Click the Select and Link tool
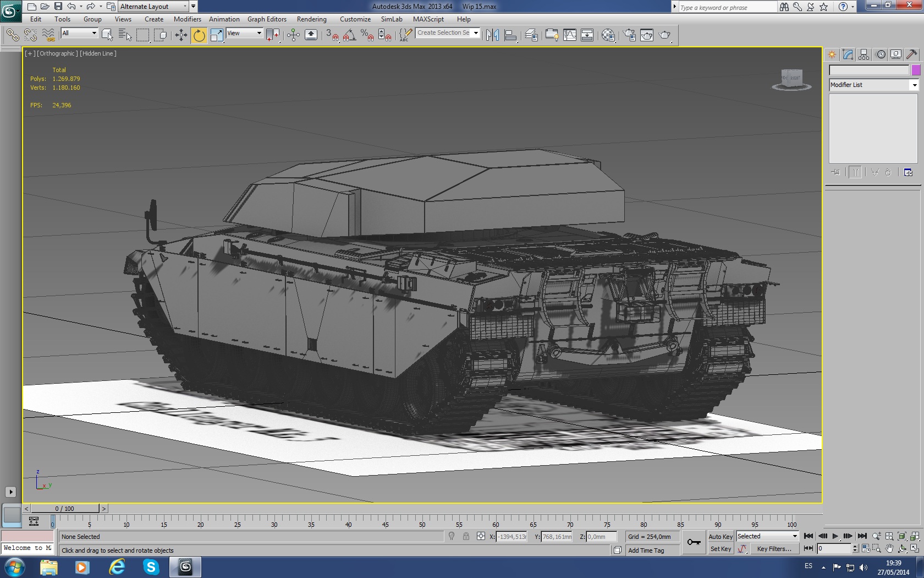 coord(12,35)
